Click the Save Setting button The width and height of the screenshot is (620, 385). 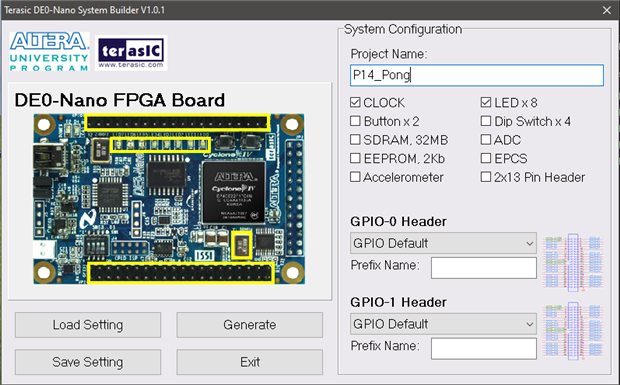click(x=88, y=362)
